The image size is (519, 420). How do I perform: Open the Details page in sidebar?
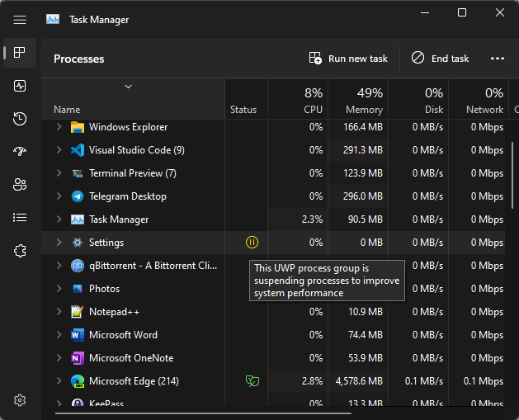pos(20,218)
